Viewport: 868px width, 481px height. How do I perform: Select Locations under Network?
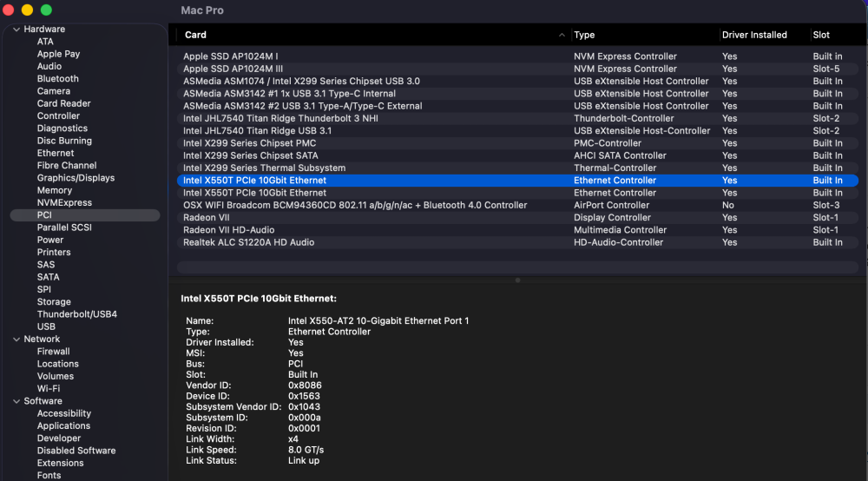57,364
